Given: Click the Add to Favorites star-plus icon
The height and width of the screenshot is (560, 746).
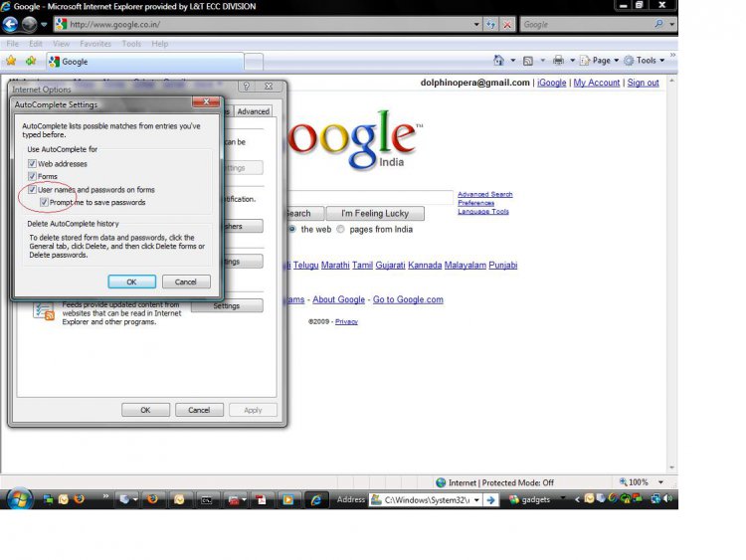Looking at the screenshot, I should click(x=31, y=61).
